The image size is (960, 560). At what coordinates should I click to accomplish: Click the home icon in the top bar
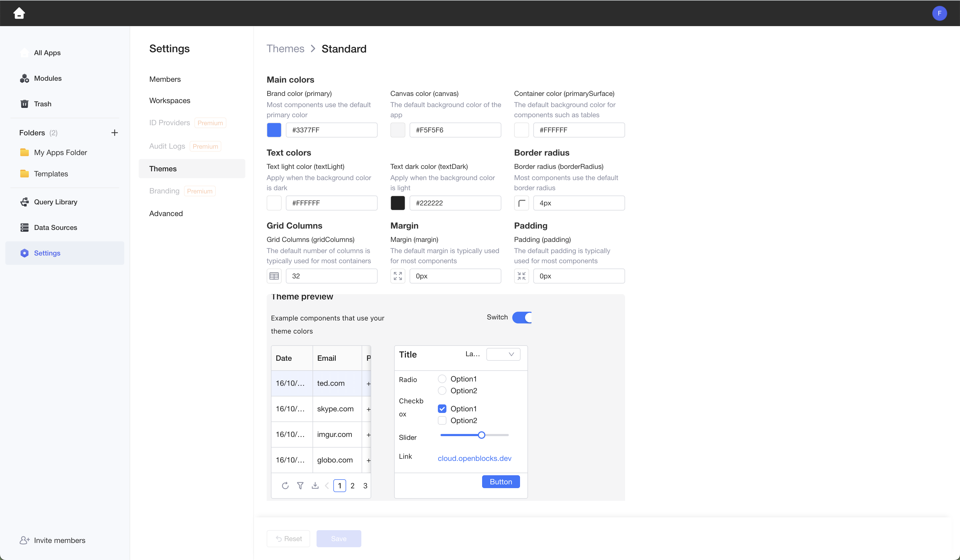(19, 13)
